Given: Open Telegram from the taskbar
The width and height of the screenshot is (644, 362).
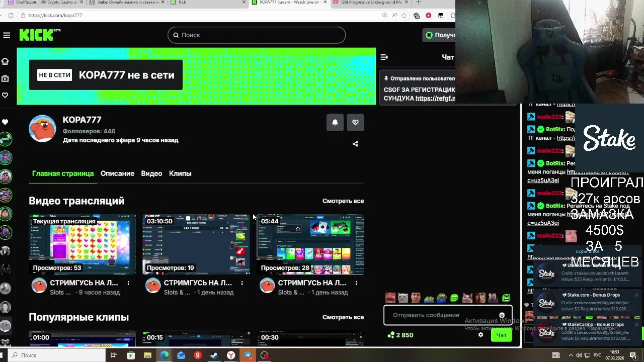Looking at the screenshot, I should click(x=248, y=355).
